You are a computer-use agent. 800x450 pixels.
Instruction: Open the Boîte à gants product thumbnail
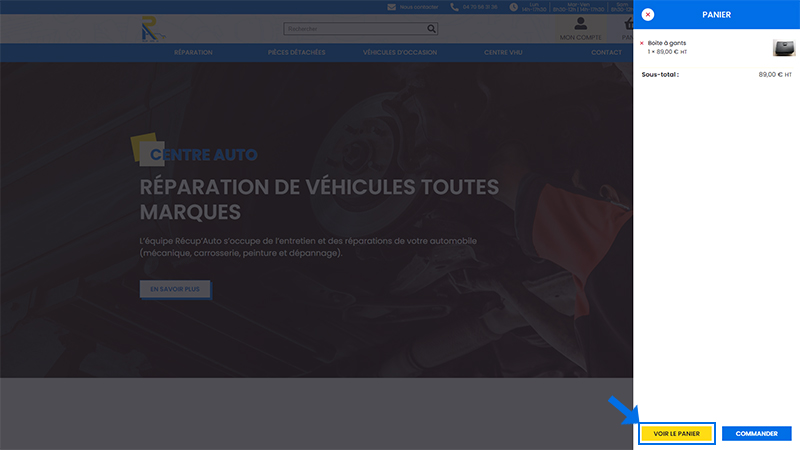pyautogui.click(x=784, y=48)
